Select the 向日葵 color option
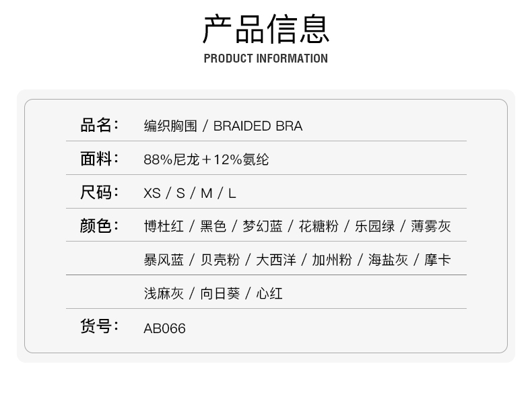The image size is (532, 399). [220, 294]
